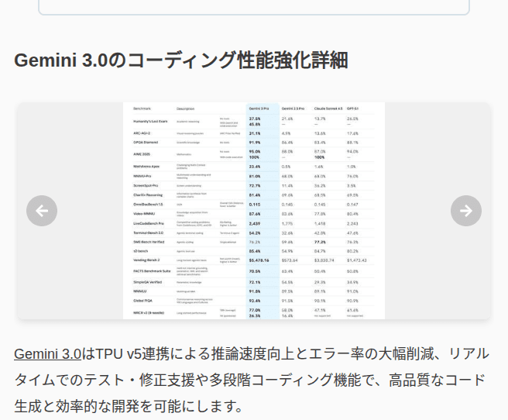Advance to the next carousel slide

[465, 211]
